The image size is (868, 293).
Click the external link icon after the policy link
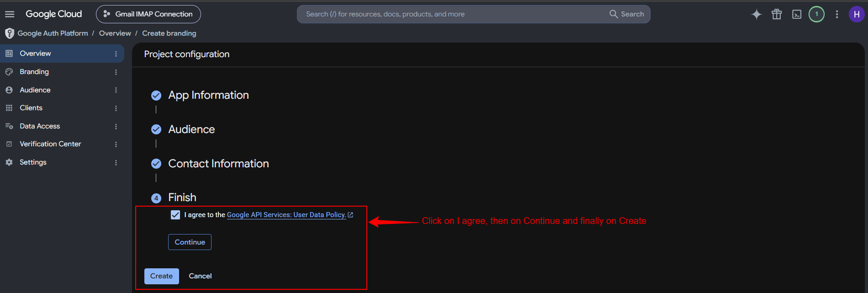pyautogui.click(x=350, y=215)
